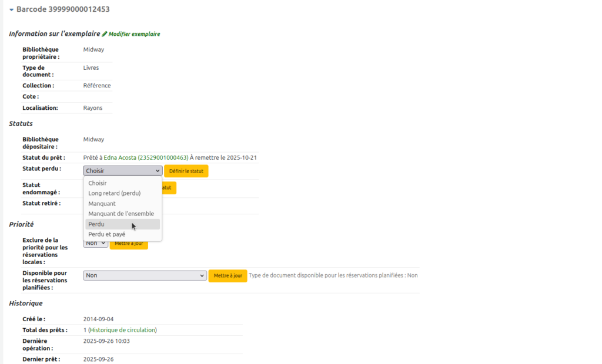Viewport: 602px width, 364px height.
Task: Click Mettre à jour for planned reservations
Action: [228, 276]
